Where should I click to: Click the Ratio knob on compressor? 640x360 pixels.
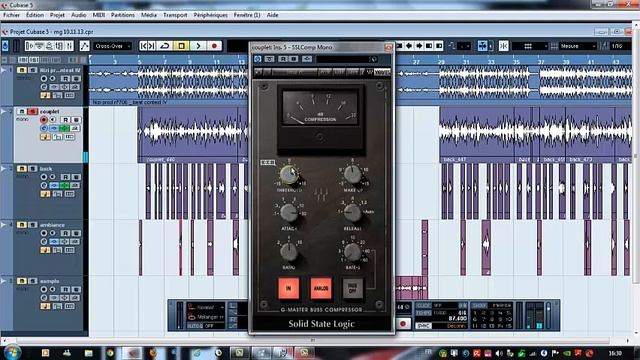[x=289, y=252]
